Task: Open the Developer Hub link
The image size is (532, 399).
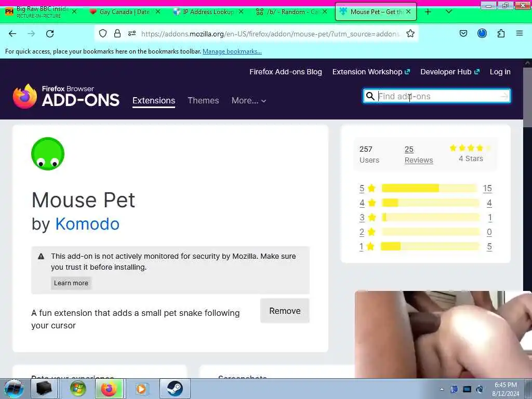Action: click(450, 72)
